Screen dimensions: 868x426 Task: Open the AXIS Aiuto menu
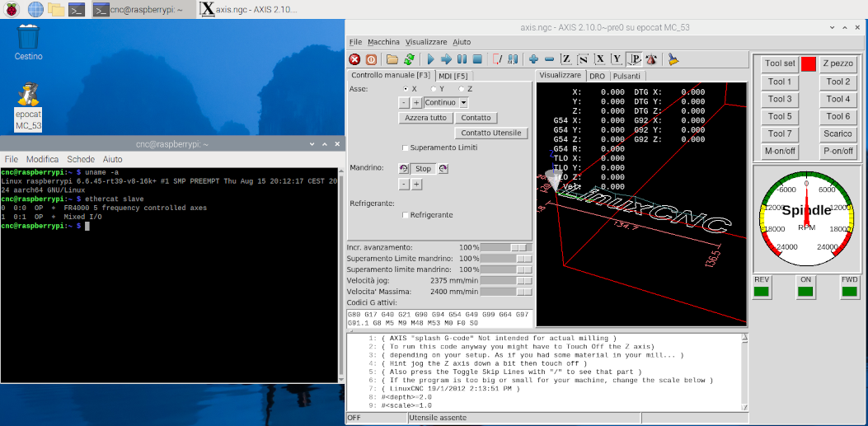coord(462,41)
